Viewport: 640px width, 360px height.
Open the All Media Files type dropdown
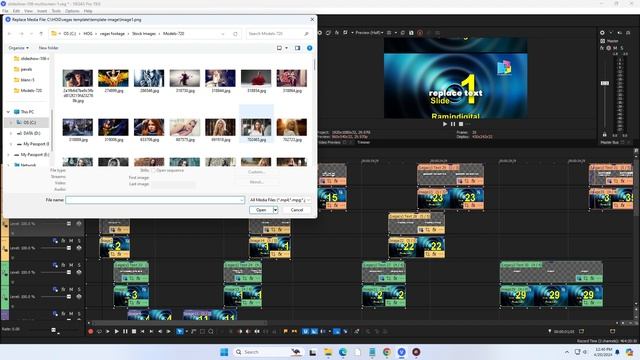(280, 200)
